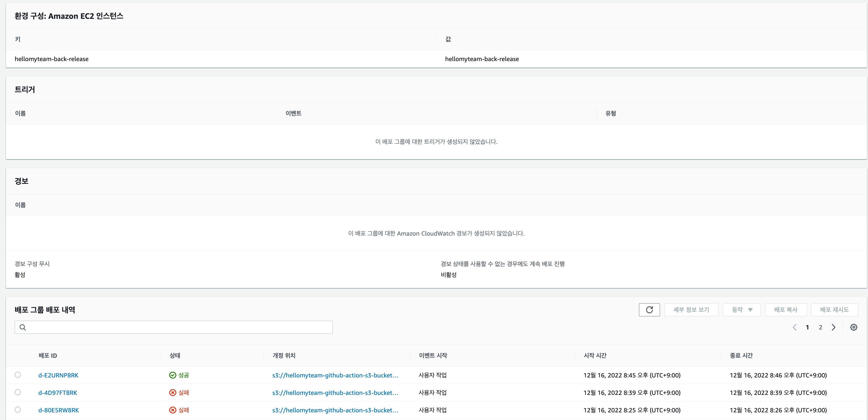Open deployment d-E2URNP8RK link
Viewport: 868px width, 420px height.
point(58,375)
